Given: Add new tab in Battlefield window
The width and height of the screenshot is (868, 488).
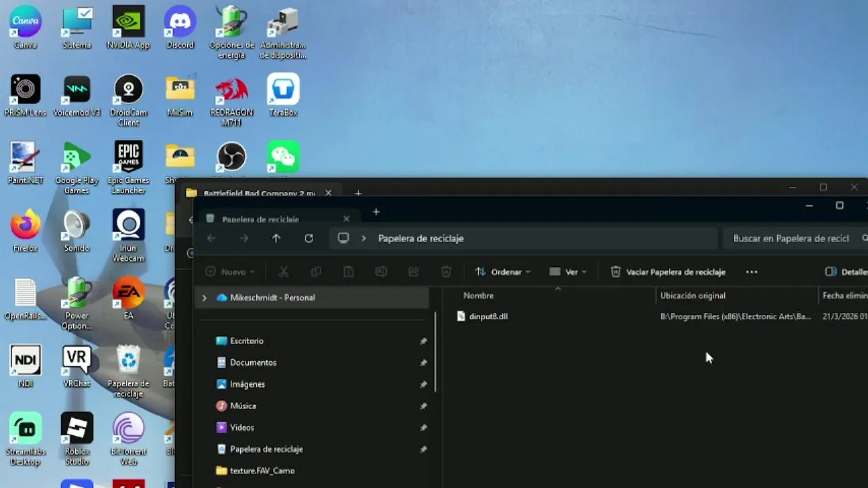Looking at the screenshot, I should pos(358,193).
